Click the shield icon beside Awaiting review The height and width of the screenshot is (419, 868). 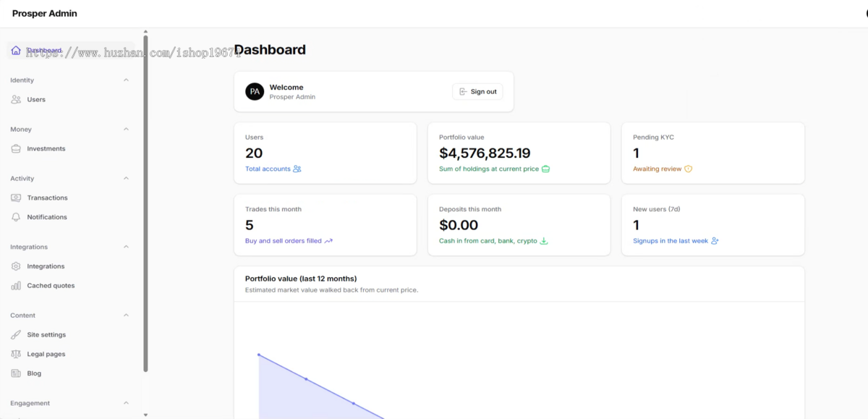coord(689,169)
